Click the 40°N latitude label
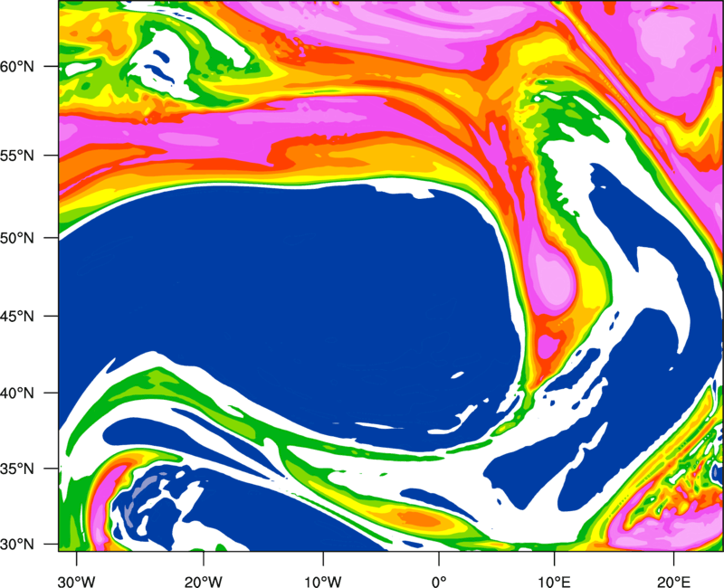This screenshot has height=588, width=724. (17, 394)
